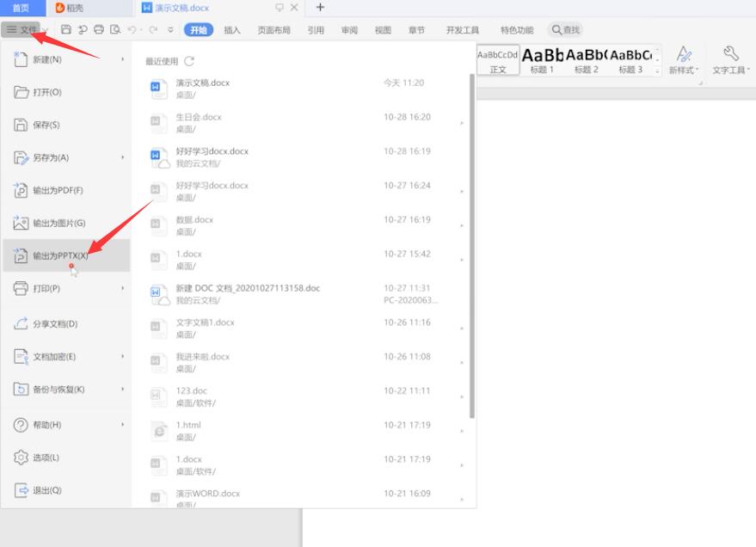Expand the styles gallery dropdown
This screenshot has width=756, height=547.
[x=657, y=71]
